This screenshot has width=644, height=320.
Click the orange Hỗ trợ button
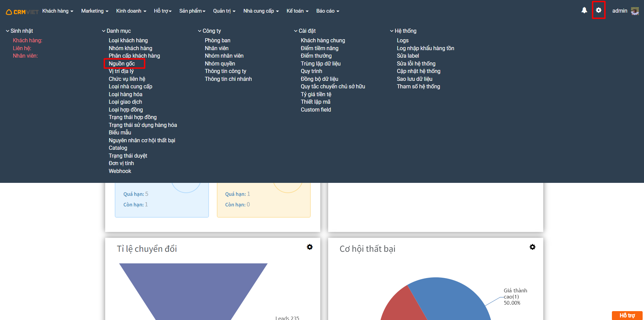click(x=627, y=316)
